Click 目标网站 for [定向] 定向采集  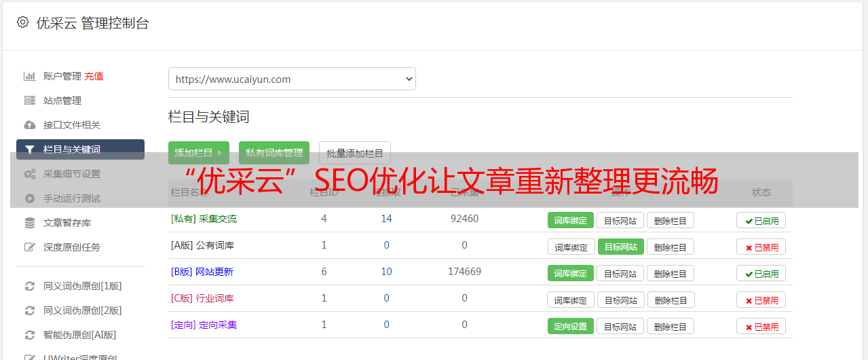click(620, 326)
